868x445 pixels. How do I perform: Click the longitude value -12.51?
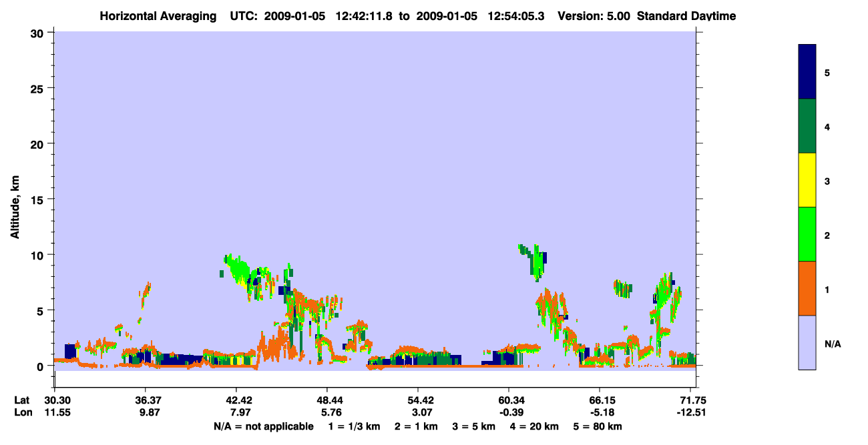click(x=690, y=412)
